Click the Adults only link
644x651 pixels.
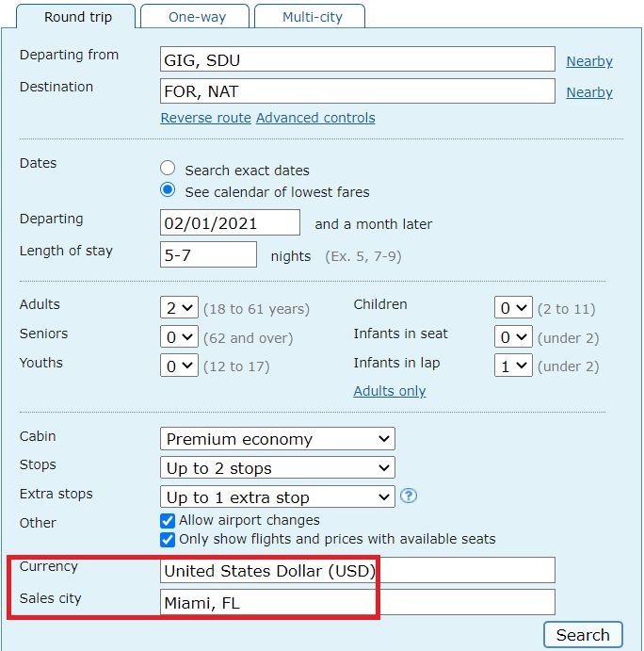pos(390,391)
